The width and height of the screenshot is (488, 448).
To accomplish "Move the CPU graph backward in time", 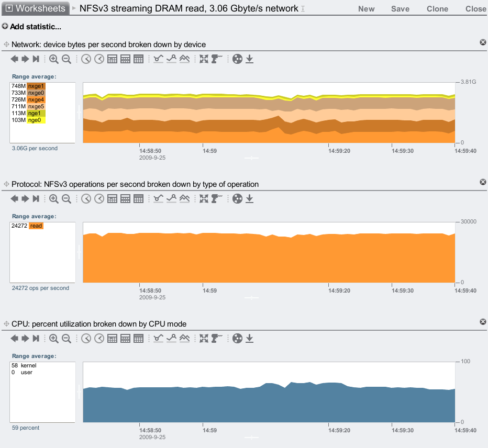I will pyautogui.click(x=14, y=339).
